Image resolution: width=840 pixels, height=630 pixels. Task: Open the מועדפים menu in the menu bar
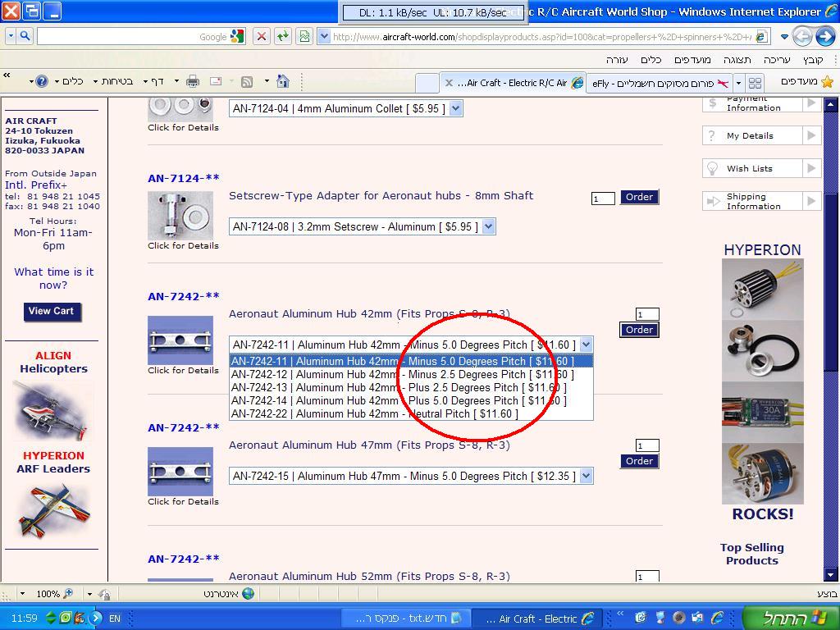692,59
